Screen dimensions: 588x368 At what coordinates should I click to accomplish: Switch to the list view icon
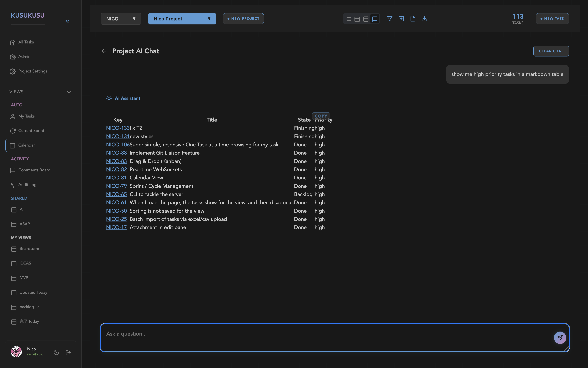click(348, 19)
